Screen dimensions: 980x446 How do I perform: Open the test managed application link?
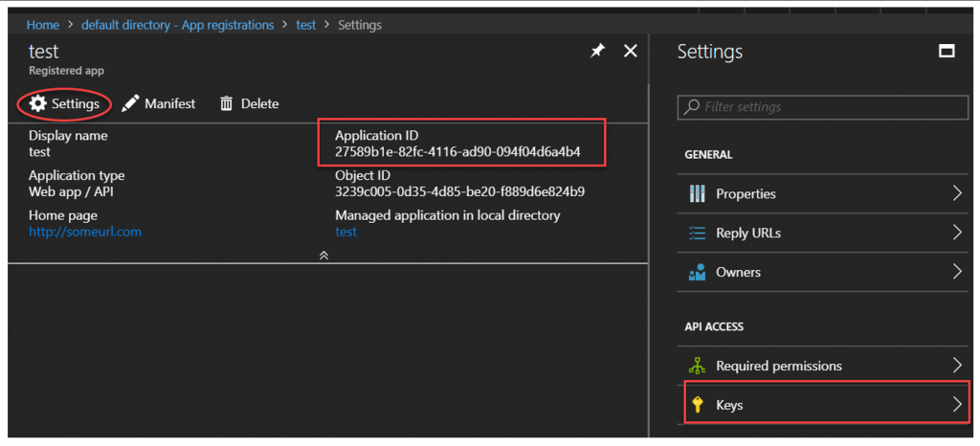pos(346,232)
